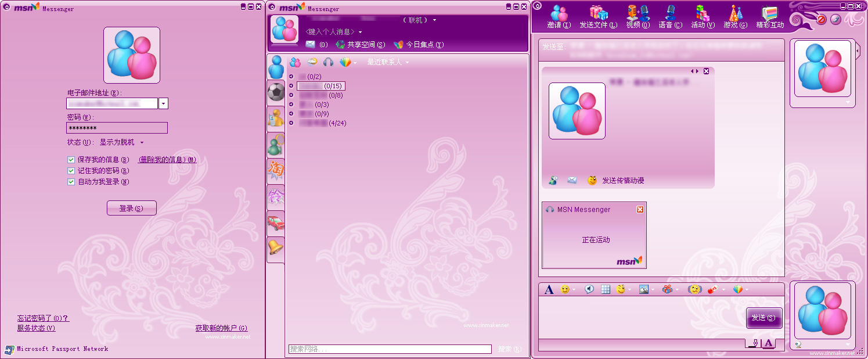Viewport: 868px width, 359px height.
Task: Collapse display picture panel with side arrow
Action: tap(859, 51)
